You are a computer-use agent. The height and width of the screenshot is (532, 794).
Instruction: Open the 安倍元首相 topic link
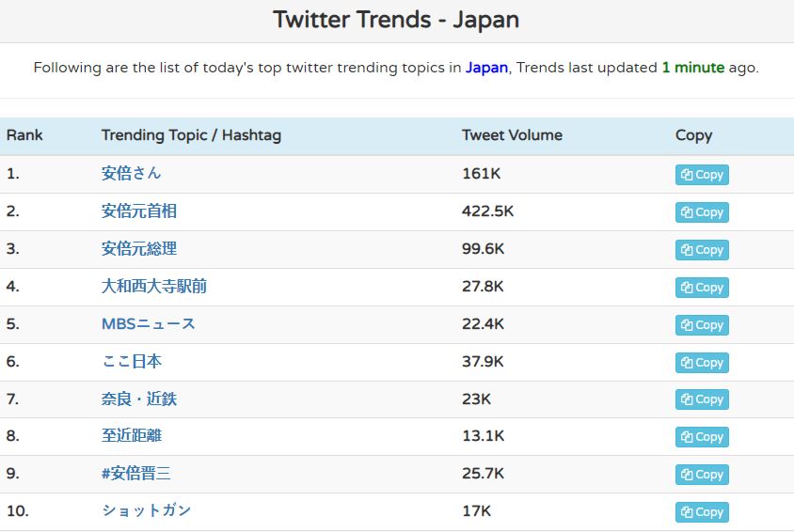[x=138, y=211]
